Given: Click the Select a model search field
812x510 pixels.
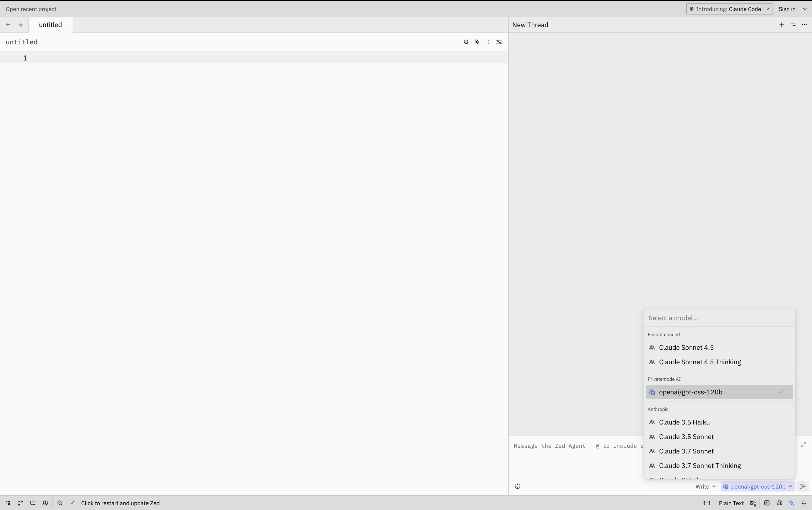Looking at the screenshot, I should click(x=719, y=318).
